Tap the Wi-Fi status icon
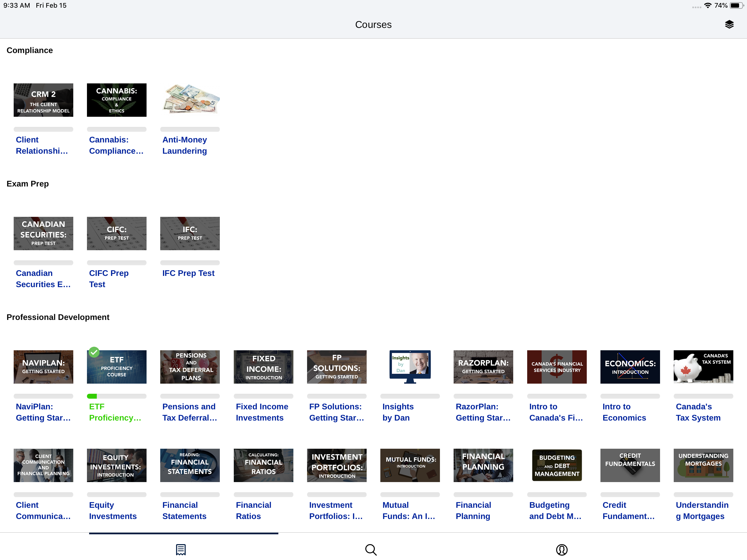 (x=707, y=5)
